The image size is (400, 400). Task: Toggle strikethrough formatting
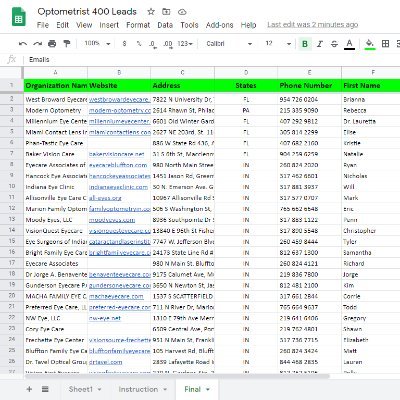334,44
